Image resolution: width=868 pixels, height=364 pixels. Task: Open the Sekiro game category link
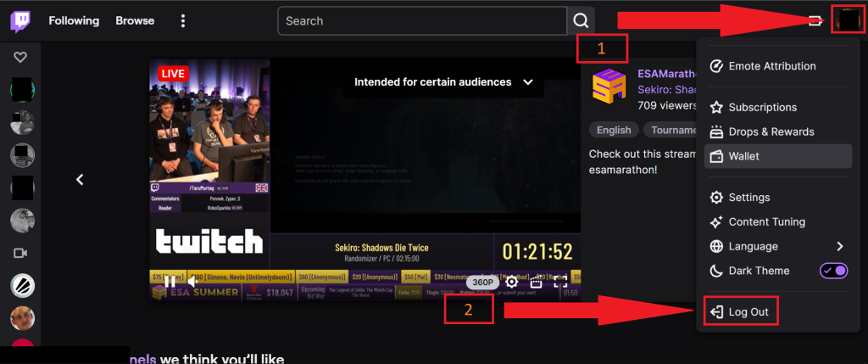click(x=666, y=90)
